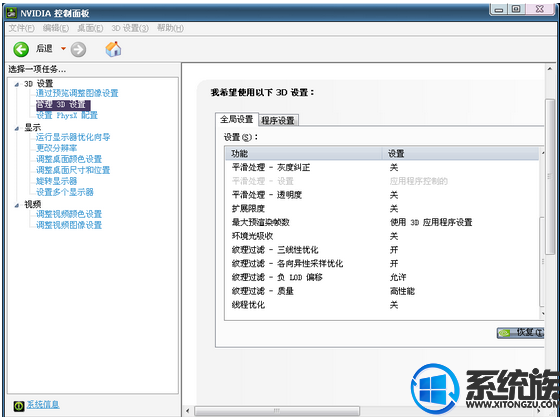The image size is (560, 417).
Task: Click the 功能 column header
Action: [304, 154]
